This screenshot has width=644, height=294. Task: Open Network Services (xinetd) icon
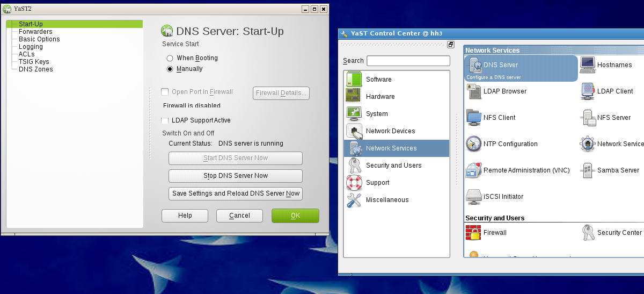point(588,144)
